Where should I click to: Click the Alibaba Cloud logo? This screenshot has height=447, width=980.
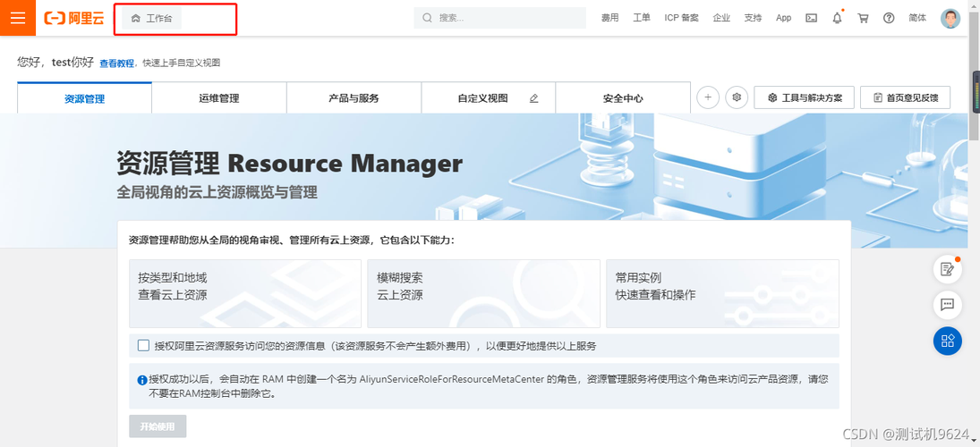point(73,18)
